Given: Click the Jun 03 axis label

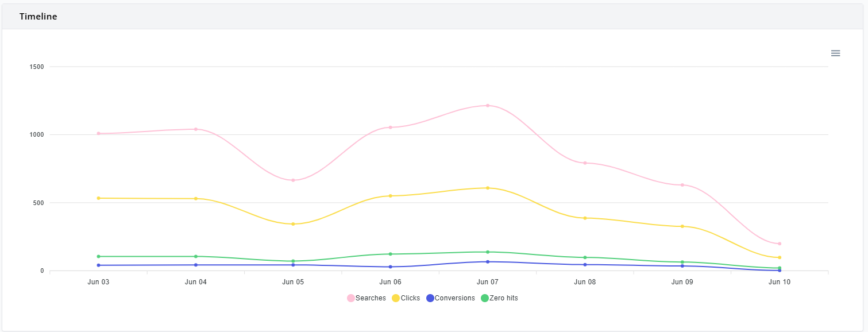Looking at the screenshot, I should coord(97,282).
